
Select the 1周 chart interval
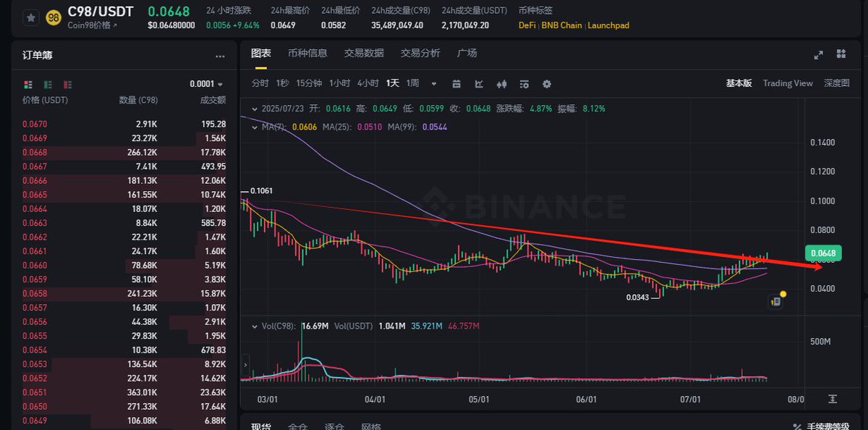[x=412, y=83]
